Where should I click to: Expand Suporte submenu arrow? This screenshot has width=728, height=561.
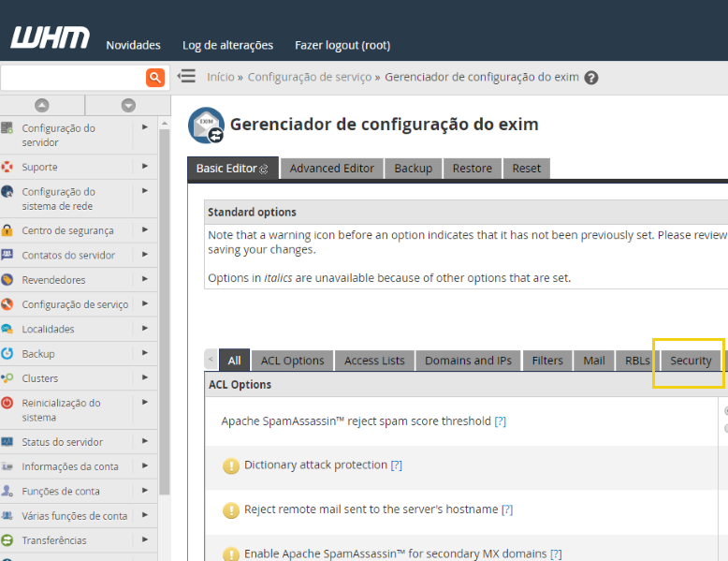click(145, 166)
